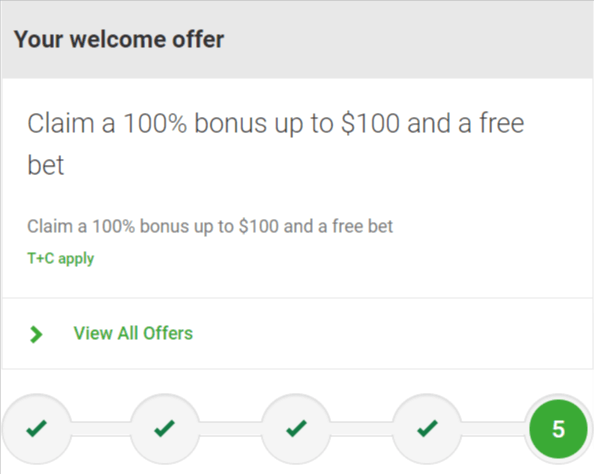Screen dimensions: 594x474
Task: Open the T+C apply link
Action: point(61,259)
